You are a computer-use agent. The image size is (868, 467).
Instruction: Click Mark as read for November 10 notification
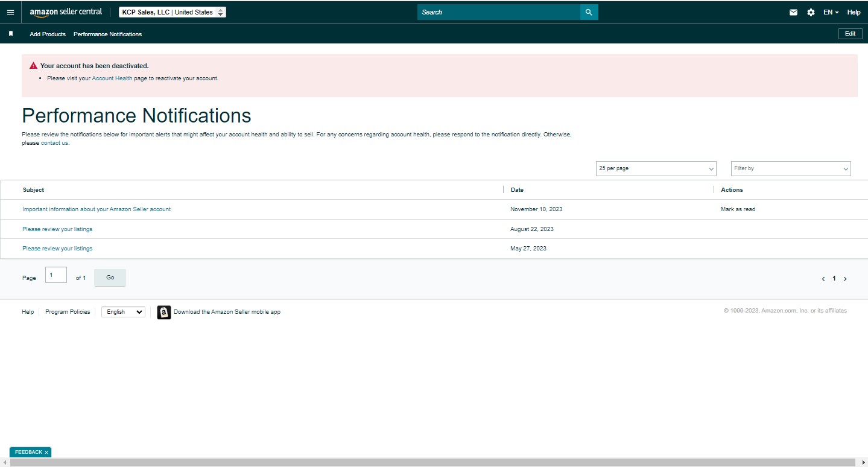(738, 209)
